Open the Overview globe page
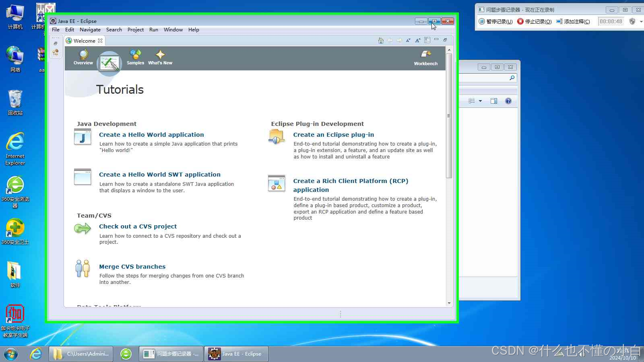The width and height of the screenshot is (644, 362). pos(83,57)
